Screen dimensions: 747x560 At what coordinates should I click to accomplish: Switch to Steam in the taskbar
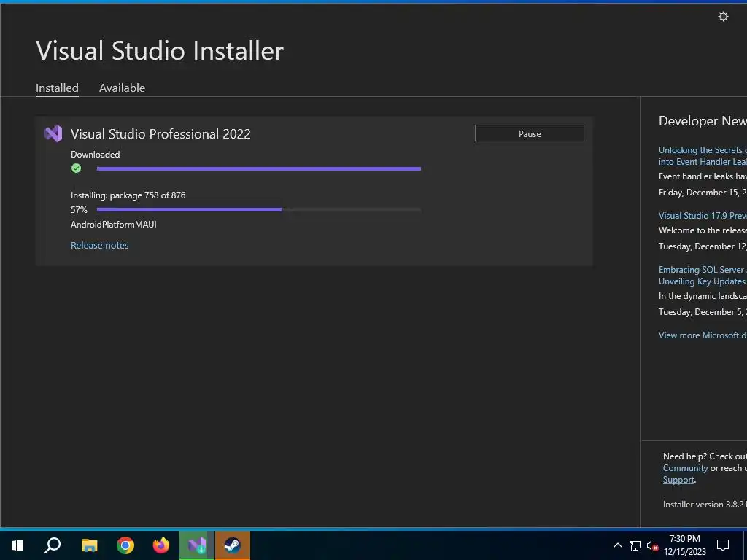[233, 545]
